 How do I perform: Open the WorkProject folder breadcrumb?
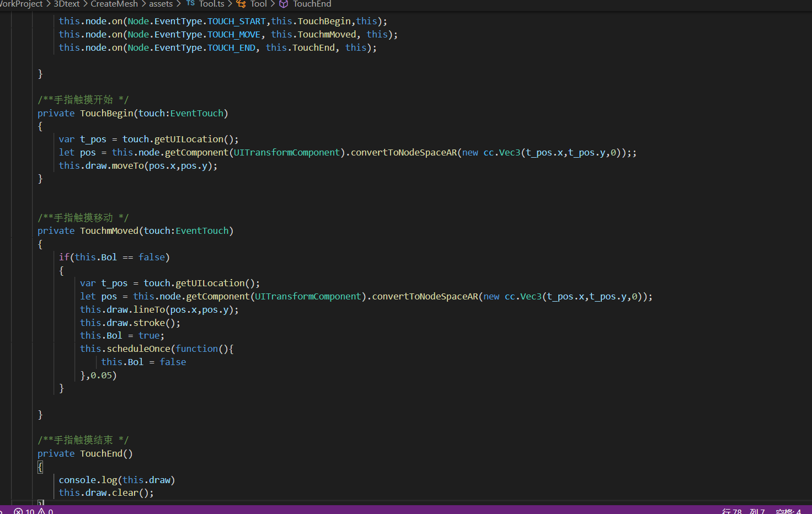[21, 4]
